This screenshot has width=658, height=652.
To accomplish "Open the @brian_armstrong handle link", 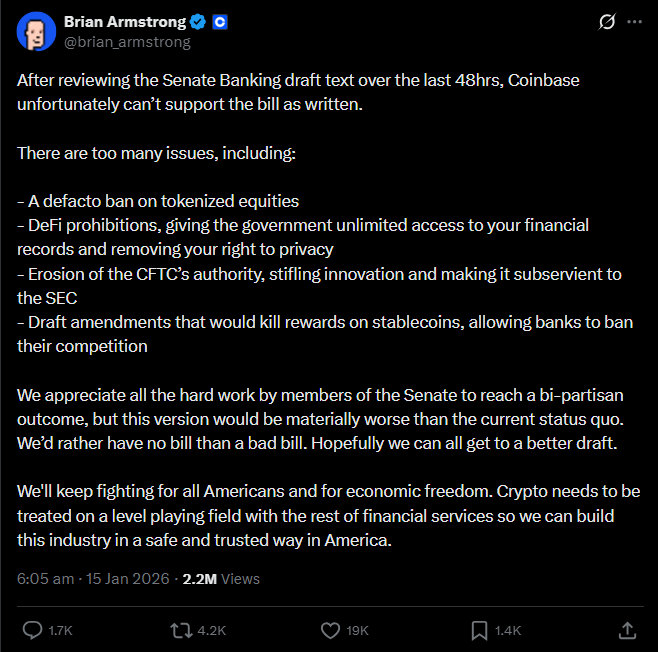I will pyautogui.click(x=127, y=42).
